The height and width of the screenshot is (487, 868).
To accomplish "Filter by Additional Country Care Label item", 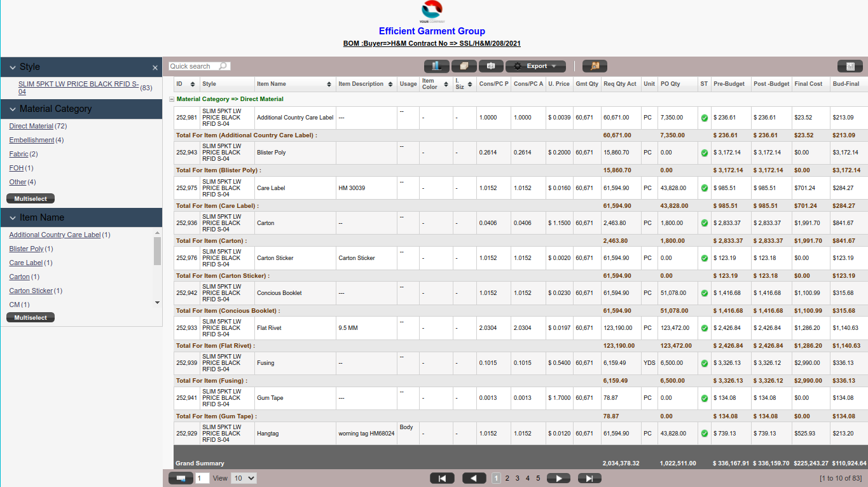I will pyautogui.click(x=55, y=235).
